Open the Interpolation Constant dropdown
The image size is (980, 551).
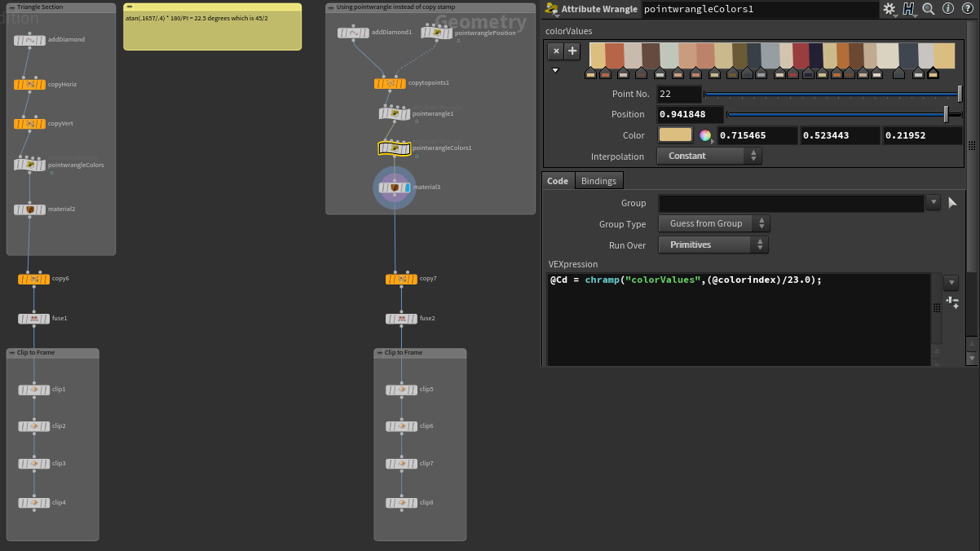click(x=709, y=156)
